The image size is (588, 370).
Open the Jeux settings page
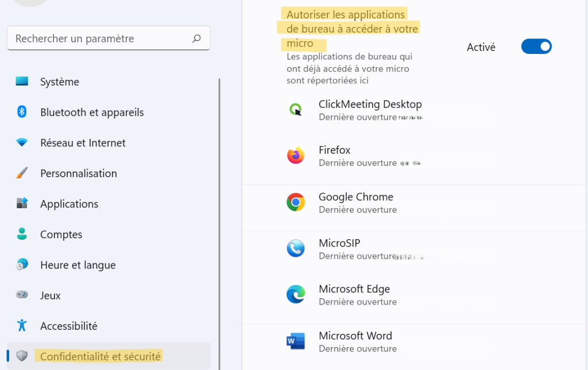point(109,295)
